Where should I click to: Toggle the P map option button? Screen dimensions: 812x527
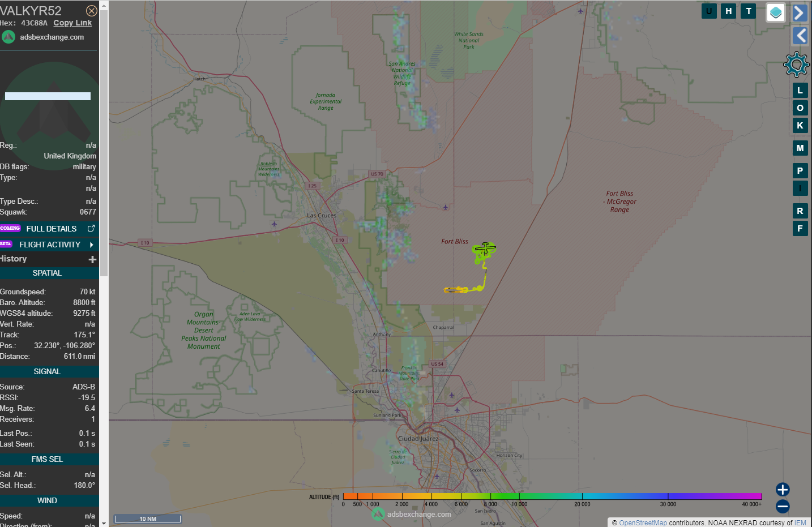coord(800,171)
